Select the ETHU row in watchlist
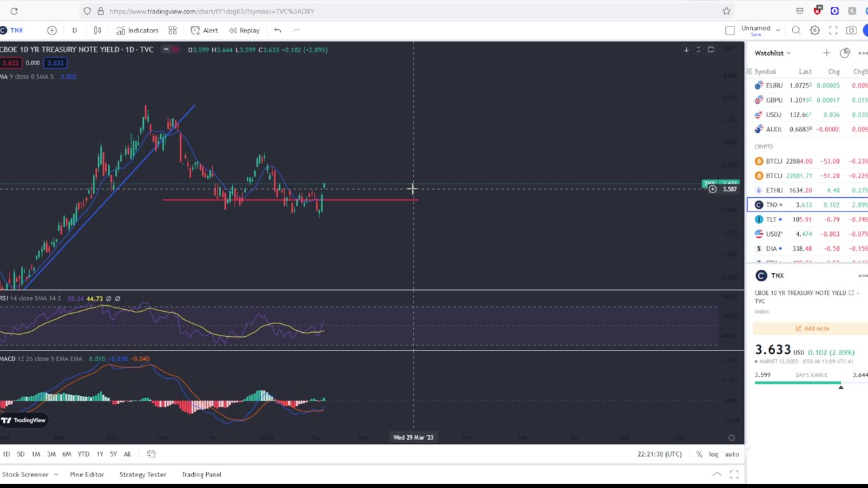 click(807, 190)
